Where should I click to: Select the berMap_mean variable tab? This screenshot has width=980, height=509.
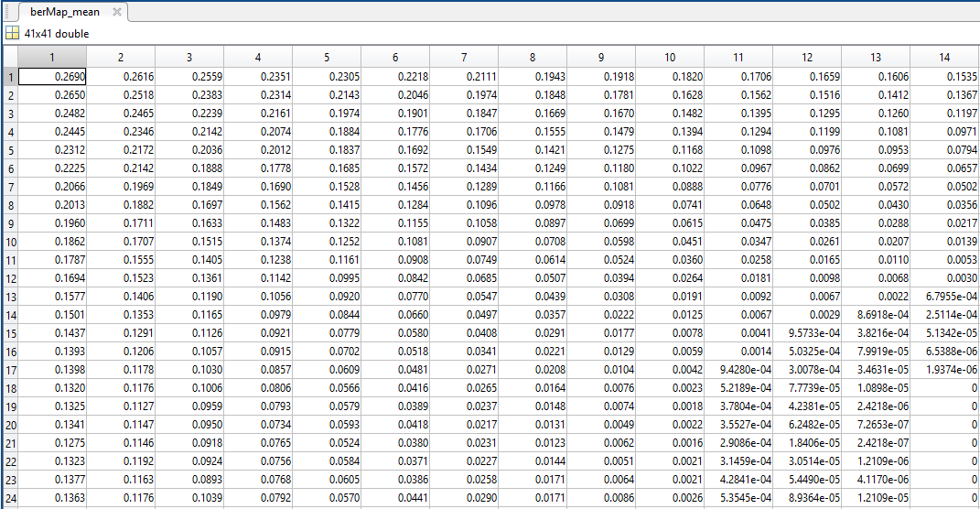64,12
